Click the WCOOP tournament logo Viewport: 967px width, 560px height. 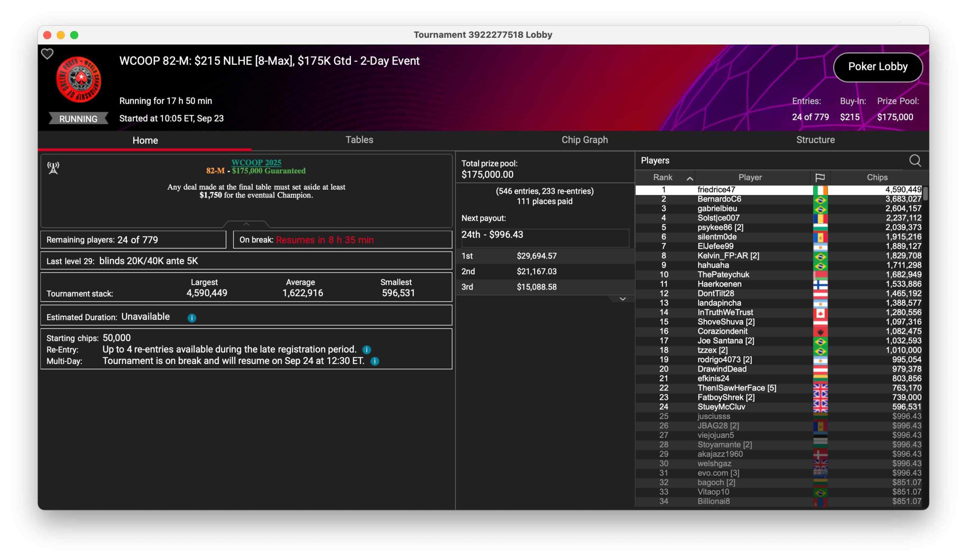(79, 79)
